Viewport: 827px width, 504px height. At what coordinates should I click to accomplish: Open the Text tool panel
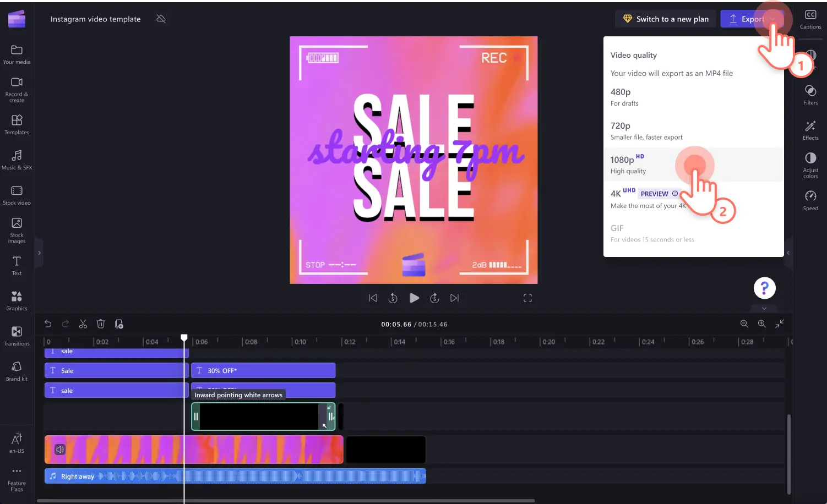[x=17, y=266]
